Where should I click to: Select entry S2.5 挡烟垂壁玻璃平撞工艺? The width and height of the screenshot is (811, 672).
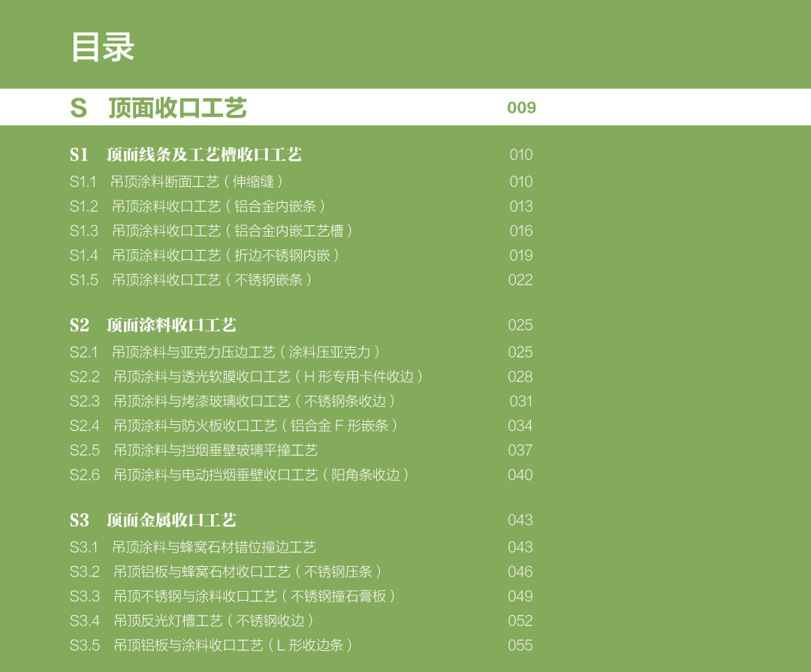(194, 450)
